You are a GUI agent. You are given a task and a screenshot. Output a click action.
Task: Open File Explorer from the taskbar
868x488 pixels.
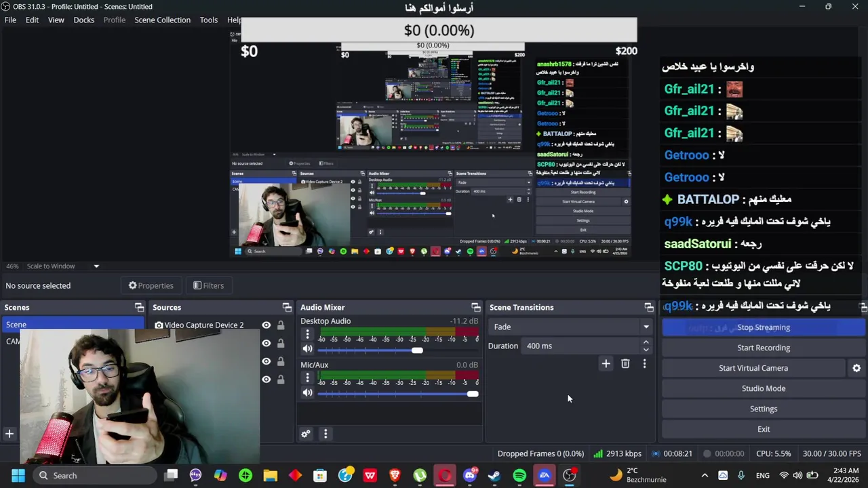click(270, 475)
